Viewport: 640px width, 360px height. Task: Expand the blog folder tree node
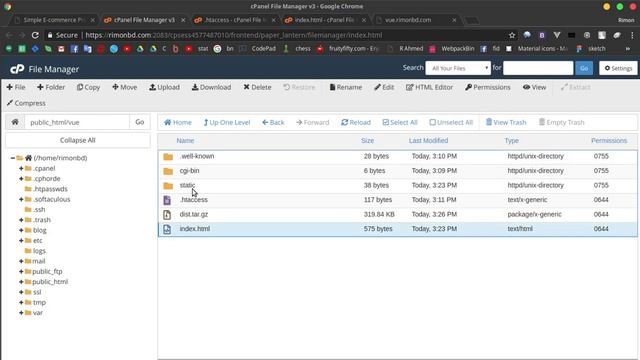[21, 230]
